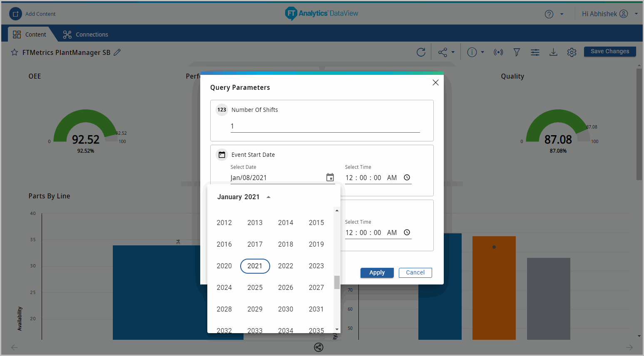
Task: Open the calendar picker icon
Action: [330, 178]
